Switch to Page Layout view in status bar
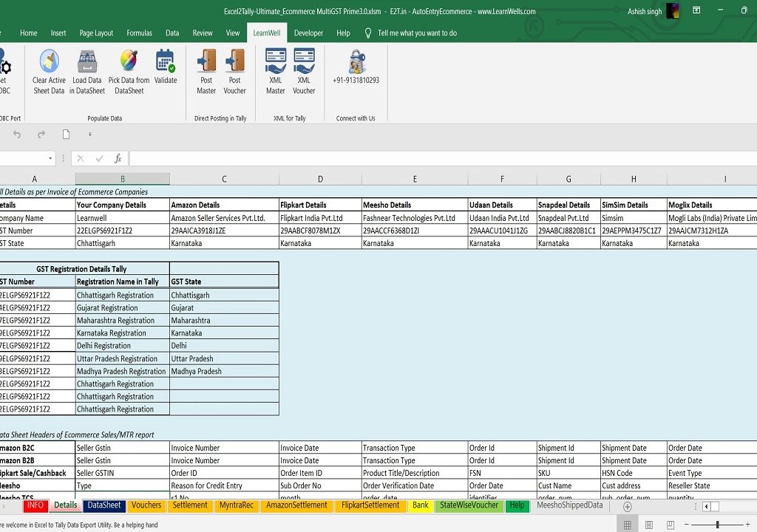Viewport: 757px width, 532px height. (x=648, y=525)
